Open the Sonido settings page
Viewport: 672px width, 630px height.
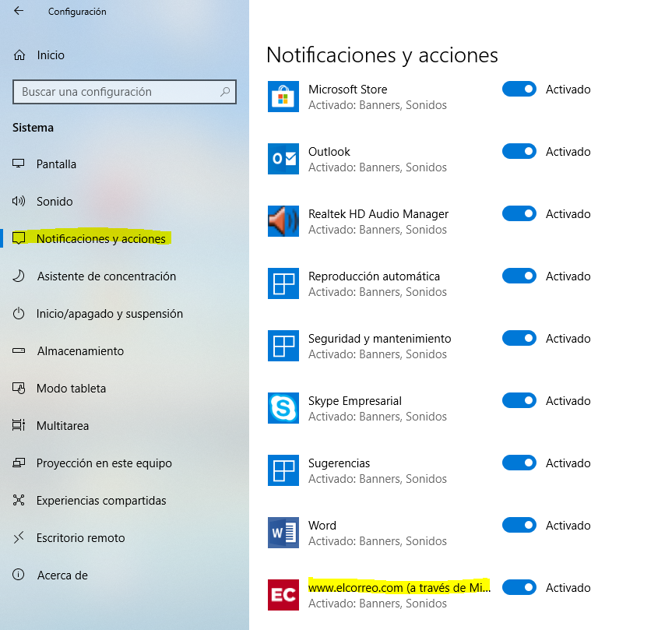pos(55,202)
